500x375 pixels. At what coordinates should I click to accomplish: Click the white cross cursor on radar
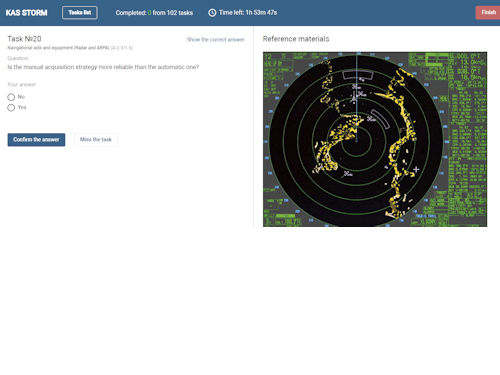416,169
